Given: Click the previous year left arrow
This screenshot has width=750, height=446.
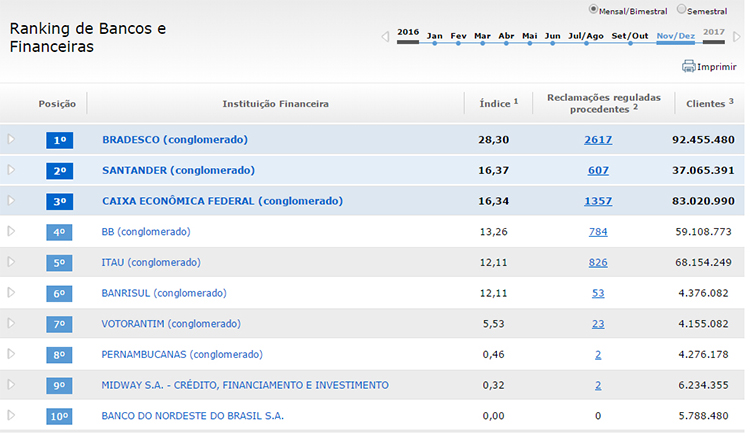Looking at the screenshot, I should pyautogui.click(x=385, y=36).
